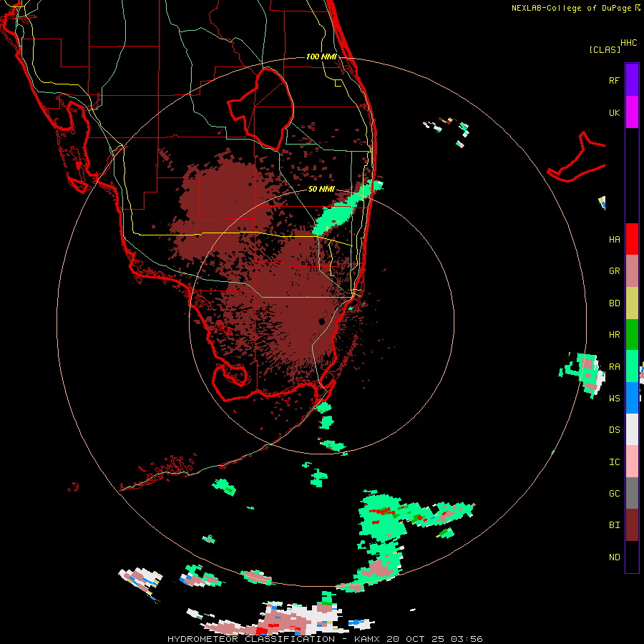Click the "50 NMI" range ring label
644x644 pixels.
(321, 189)
